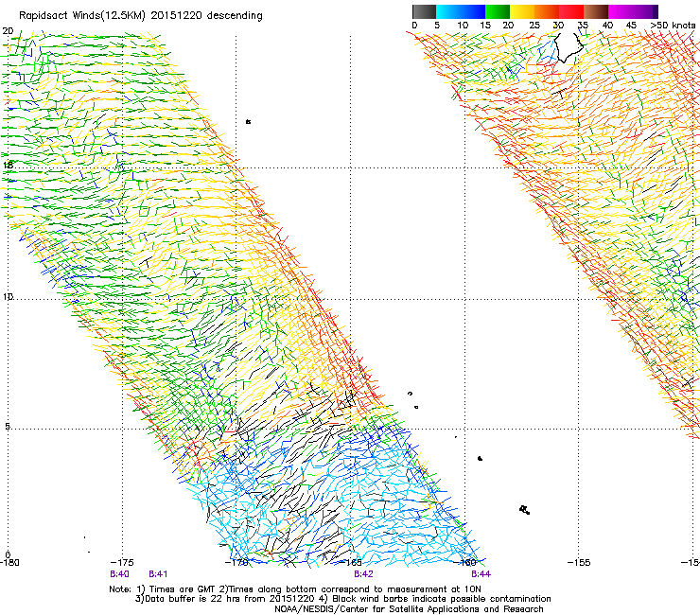Select the yellow 20–25 knots legend swatch
This screenshot has height=615, width=700.
[522, 11]
